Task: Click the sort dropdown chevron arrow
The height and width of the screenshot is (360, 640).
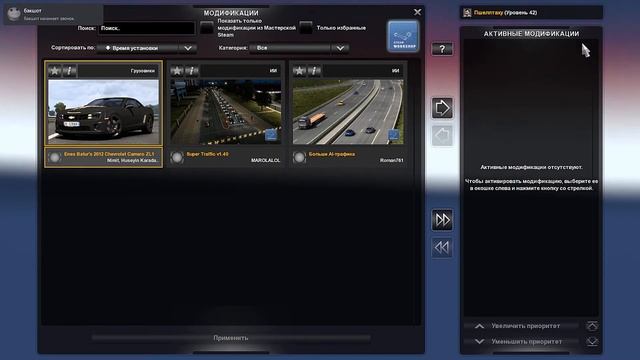Action: click(x=188, y=48)
